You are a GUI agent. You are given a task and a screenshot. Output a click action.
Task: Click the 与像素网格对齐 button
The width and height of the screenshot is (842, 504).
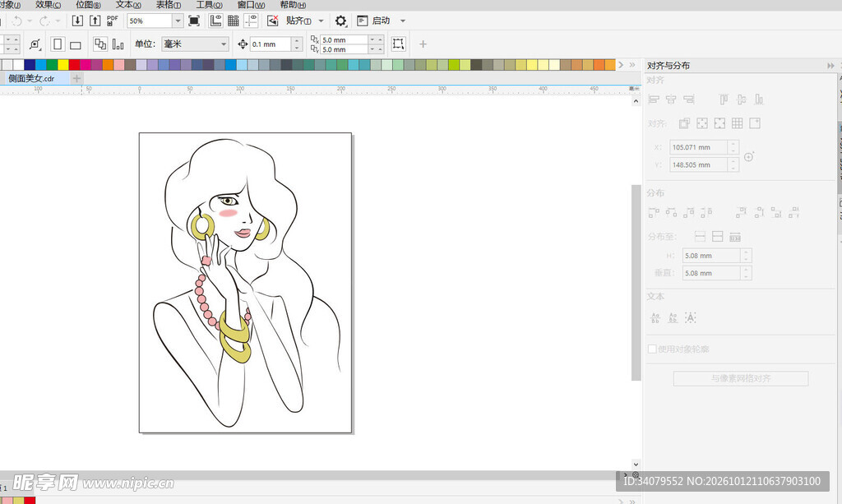[x=741, y=378]
